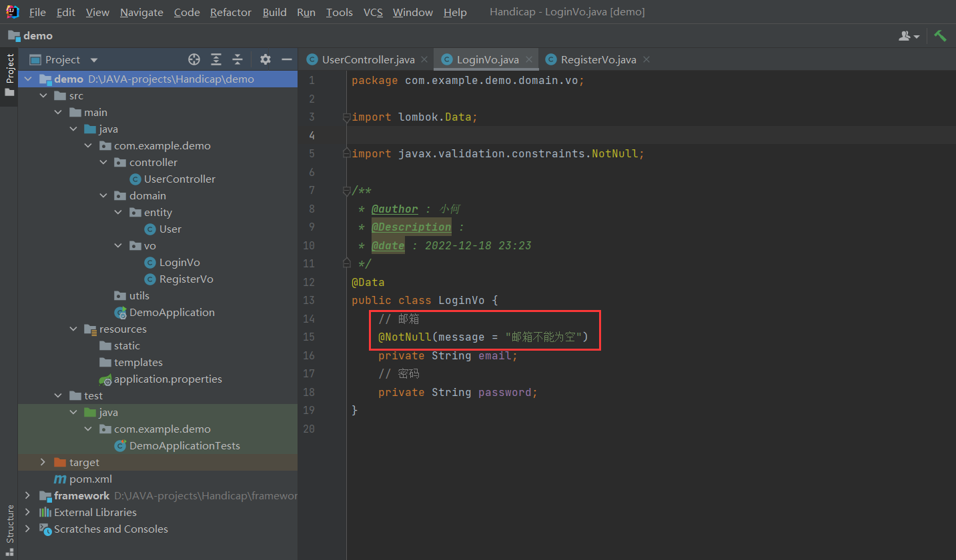956x560 pixels.
Task: Collapse the src folder
Action: [x=43, y=96]
